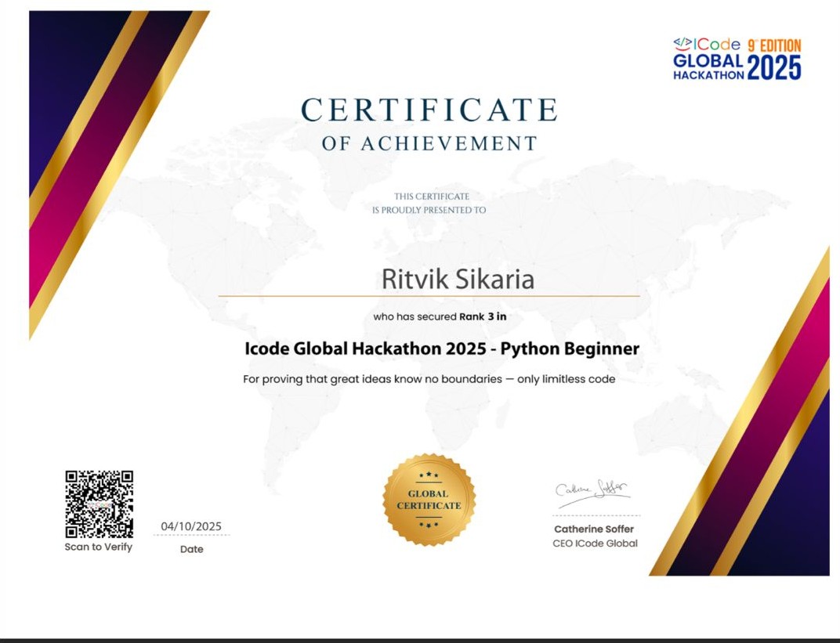Click Scan to Verify below the QR code
840x643 pixels.
[x=97, y=548]
